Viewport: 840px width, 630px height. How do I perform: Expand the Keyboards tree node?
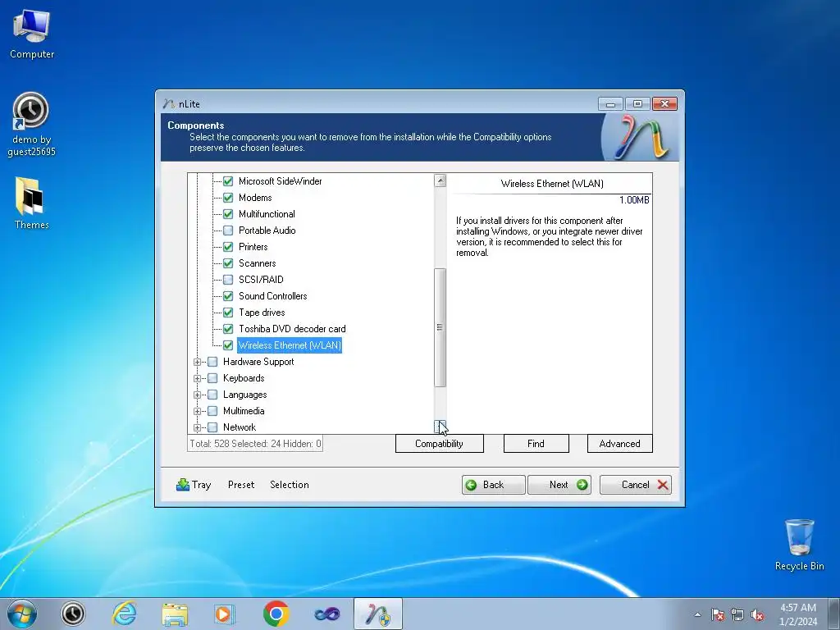[x=197, y=379]
